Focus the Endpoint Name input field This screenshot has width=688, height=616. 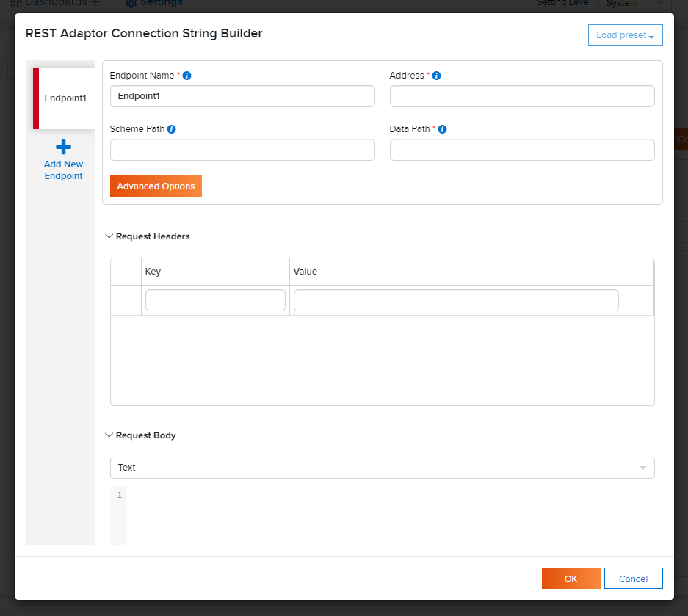coord(242,96)
